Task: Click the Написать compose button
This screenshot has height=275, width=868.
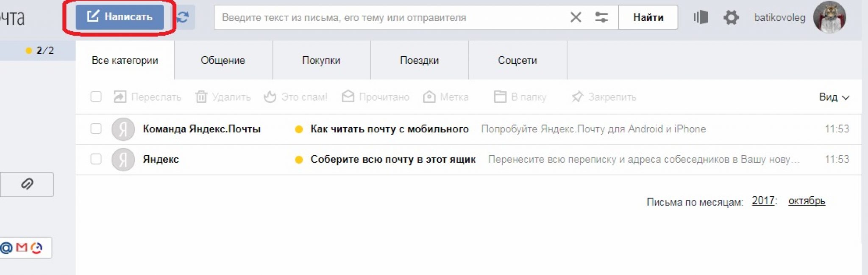Action: pos(120,17)
